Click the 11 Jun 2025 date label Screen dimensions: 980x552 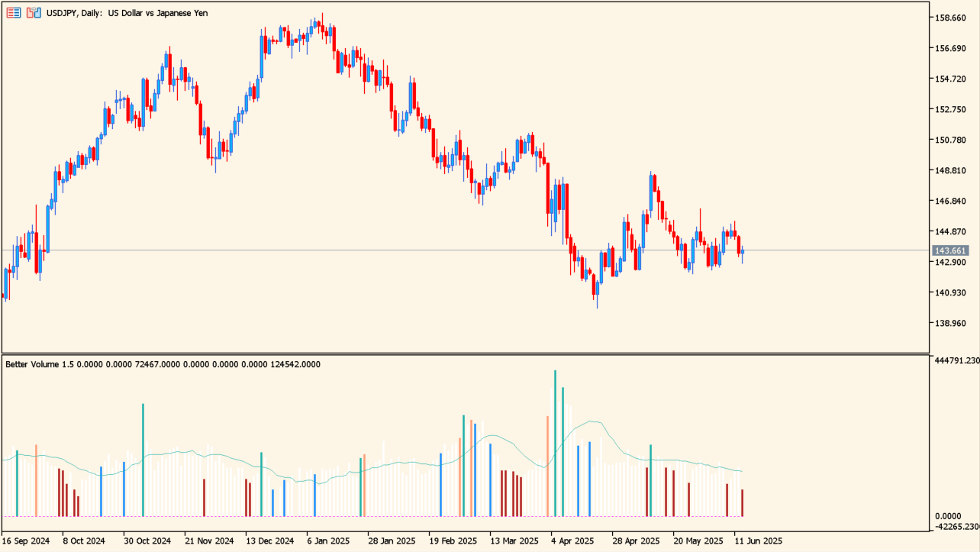759,541
